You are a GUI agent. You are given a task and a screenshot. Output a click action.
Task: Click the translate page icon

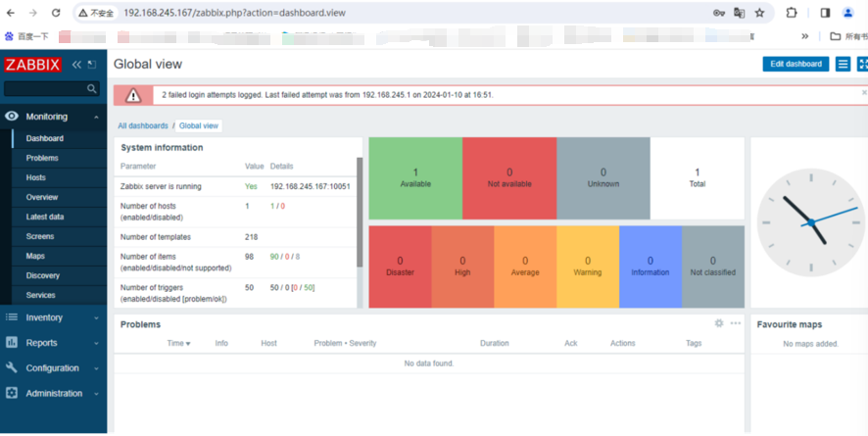pos(739,13)
